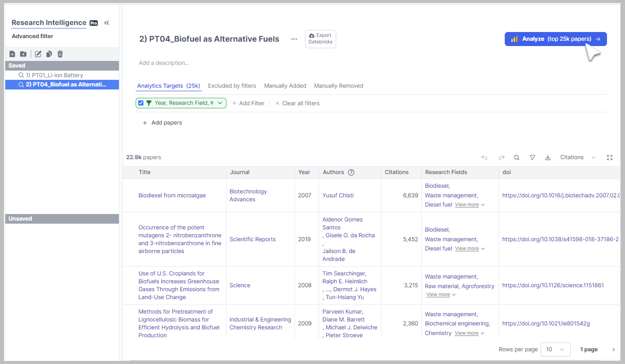Open the Biodiesel from microalgae paper link

172,196
